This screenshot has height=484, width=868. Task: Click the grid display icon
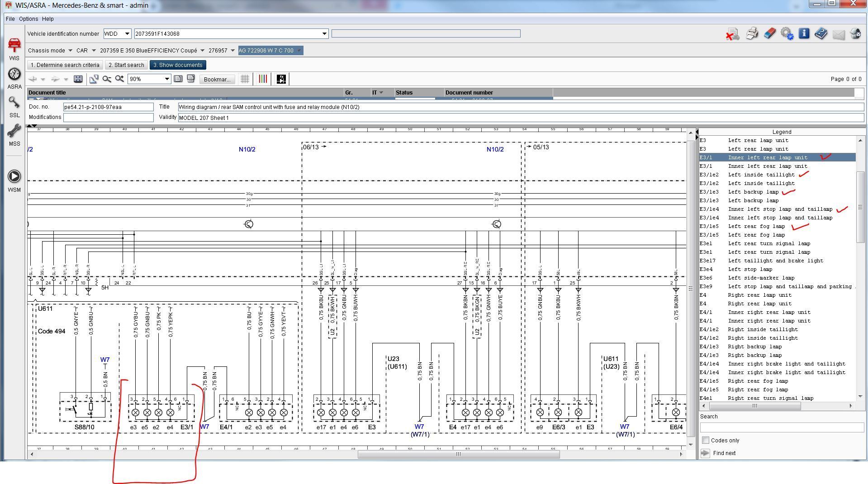point(245,79)
